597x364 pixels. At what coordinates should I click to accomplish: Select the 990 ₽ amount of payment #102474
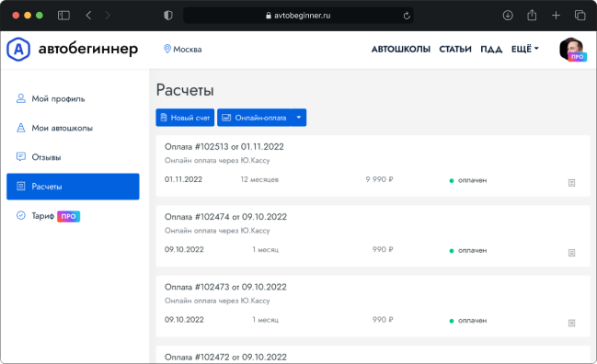383,249
